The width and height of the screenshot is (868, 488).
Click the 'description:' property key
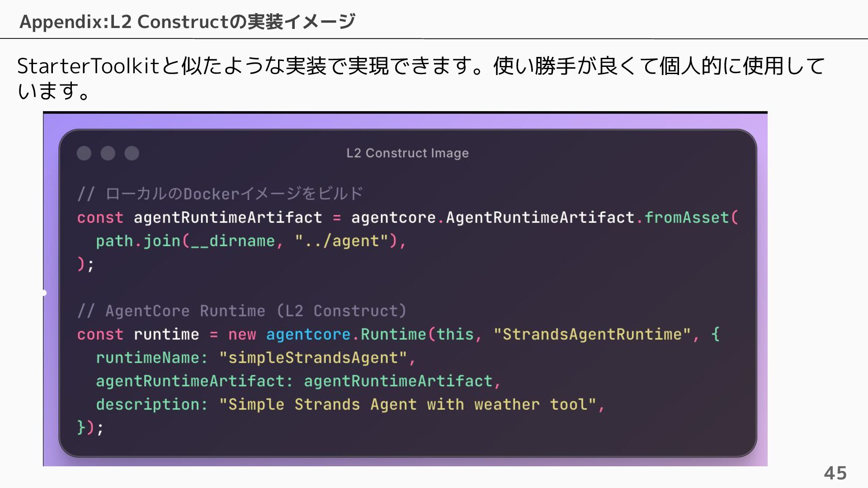click(152, 404)
